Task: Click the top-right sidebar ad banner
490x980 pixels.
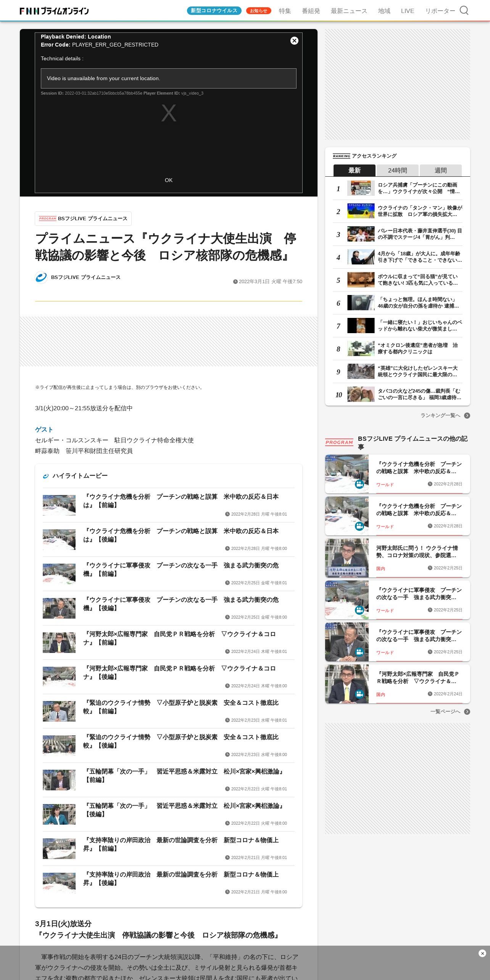Action: coord(397,84)
